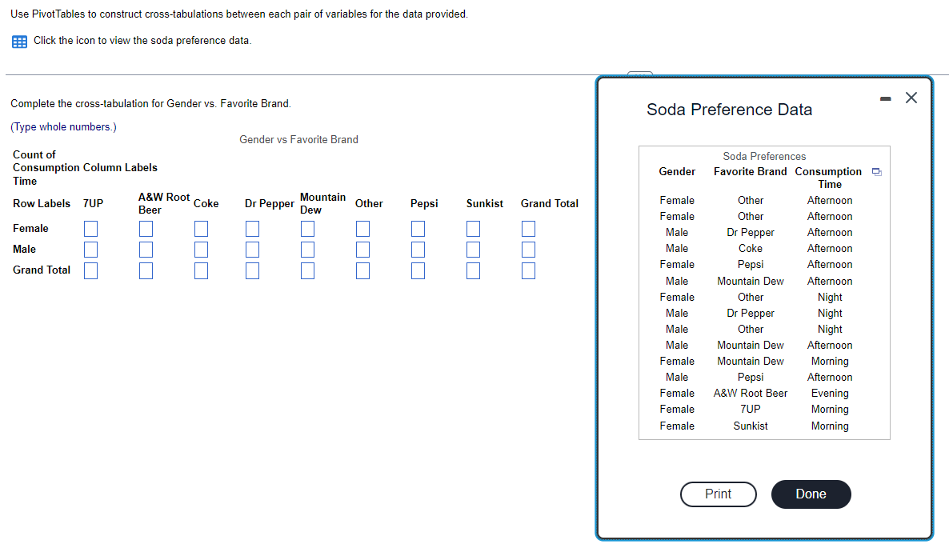Screen dimensions: 949x560
Task: Click the Male Dr Pepper count box
Action: (252, 250)
